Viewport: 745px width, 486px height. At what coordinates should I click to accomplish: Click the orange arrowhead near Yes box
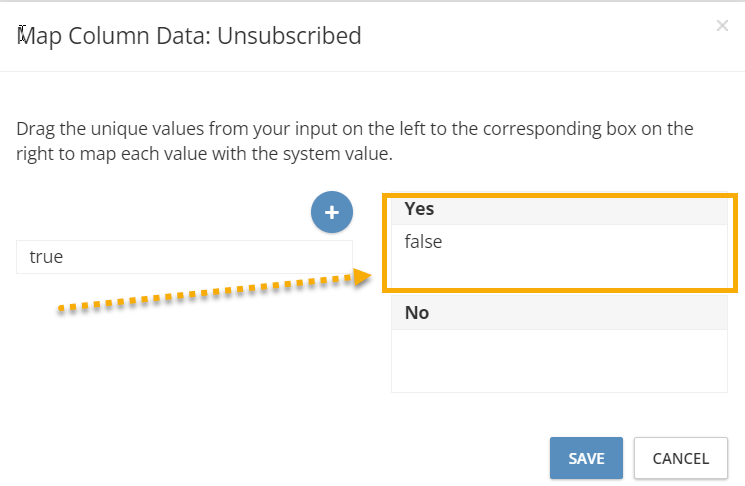(362, 277)
